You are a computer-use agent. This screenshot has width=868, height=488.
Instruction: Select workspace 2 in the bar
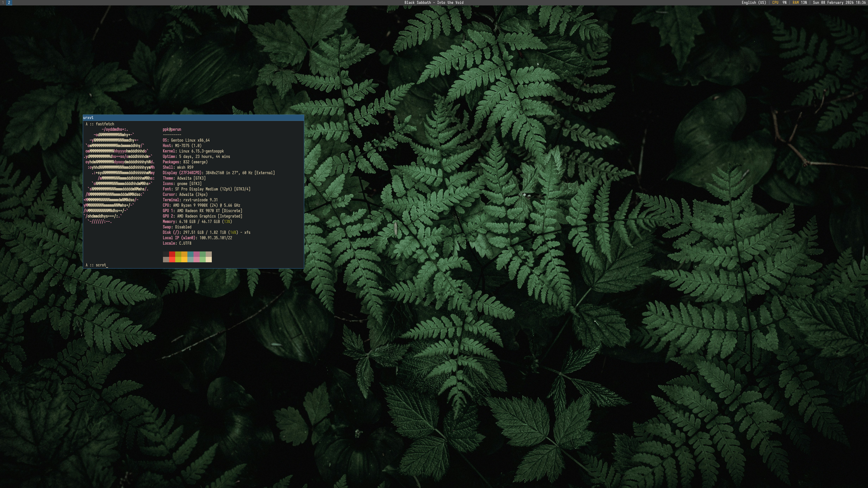click(9, 2)
